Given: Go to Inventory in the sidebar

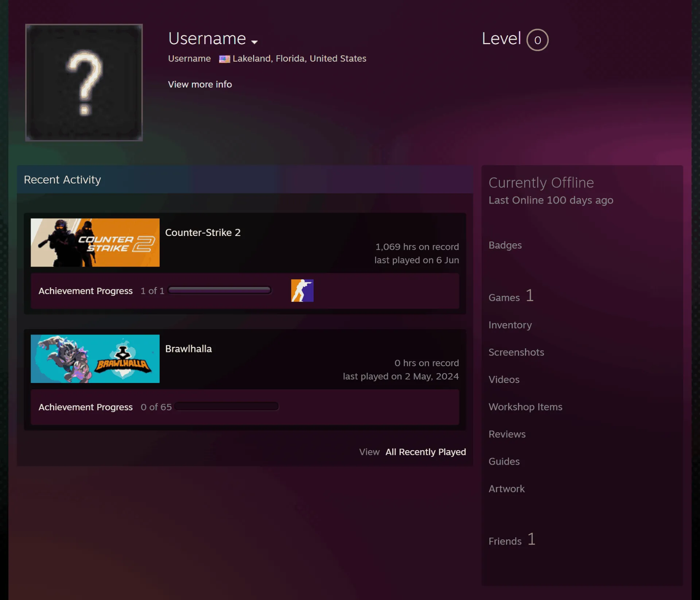Looking at the screenshot, I should [x=510, y=325].
